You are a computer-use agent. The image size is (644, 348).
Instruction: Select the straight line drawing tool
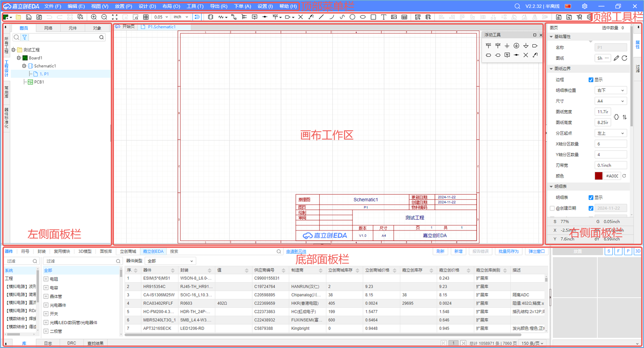pyautogui.click(x=321, y=17)
